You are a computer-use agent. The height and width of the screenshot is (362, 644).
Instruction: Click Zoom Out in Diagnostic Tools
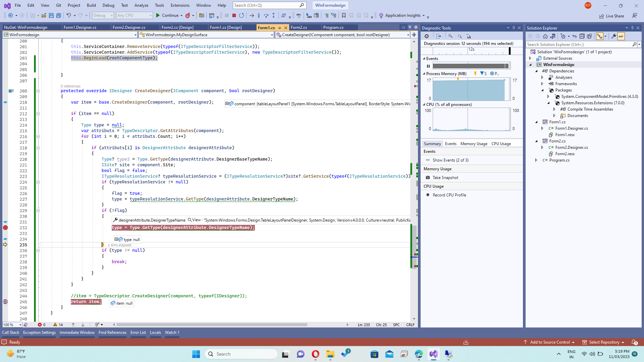[460, 36]
